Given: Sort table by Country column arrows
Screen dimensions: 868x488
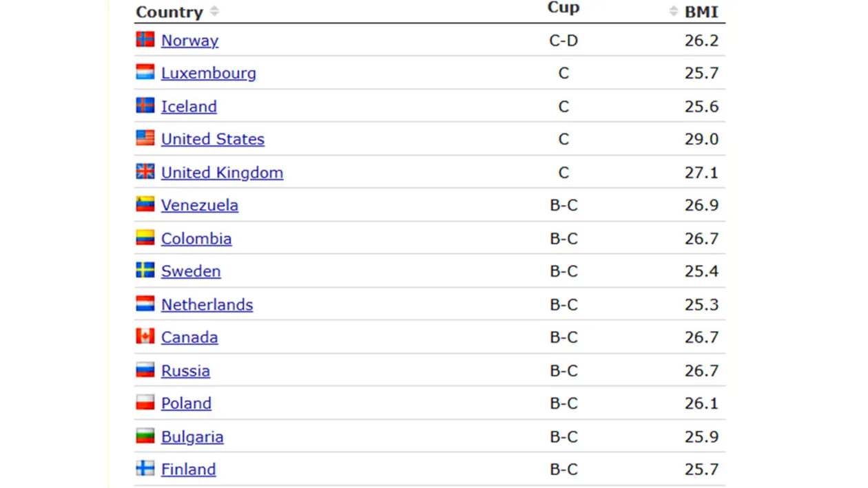Looking at the screenshot, I should click(x=214, y=11).
